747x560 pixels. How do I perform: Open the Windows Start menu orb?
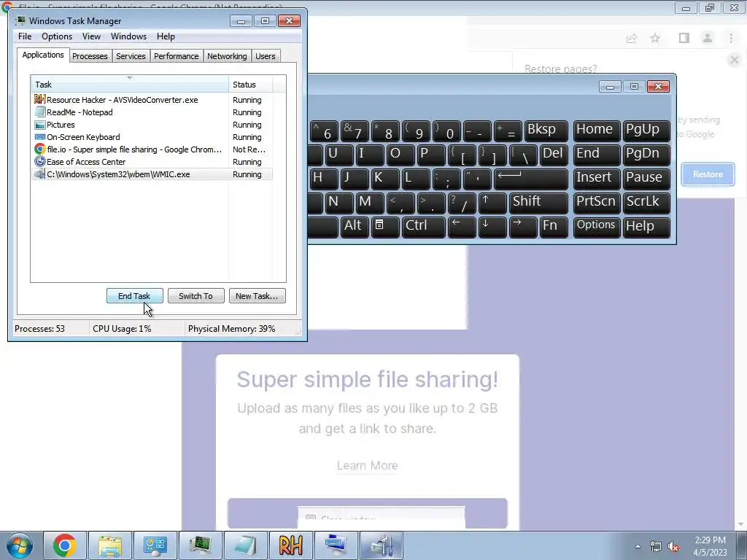click(x=19, y=545)
